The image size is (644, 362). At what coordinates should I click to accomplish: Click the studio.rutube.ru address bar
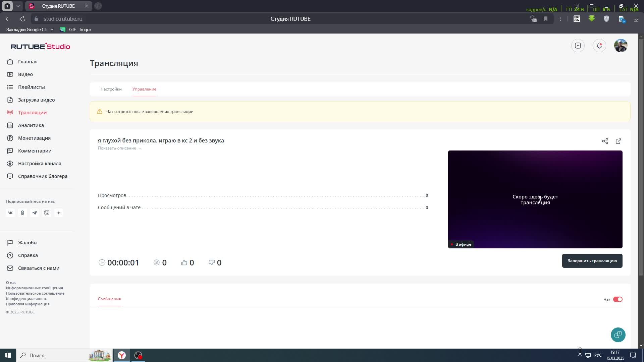tap(62, 19)
